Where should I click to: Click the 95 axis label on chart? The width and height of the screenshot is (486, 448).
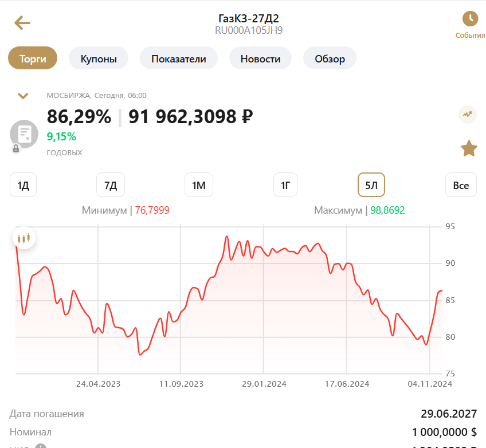tap(450, 226)
